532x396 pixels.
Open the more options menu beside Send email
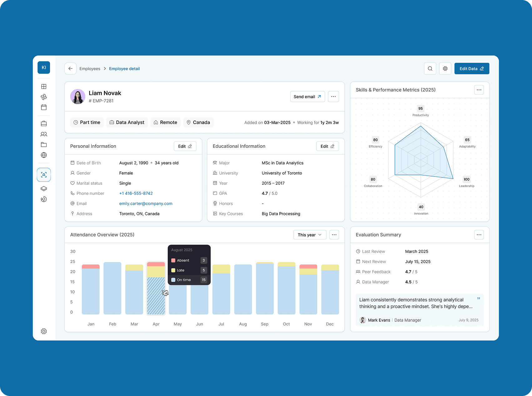tap(333, 97)
